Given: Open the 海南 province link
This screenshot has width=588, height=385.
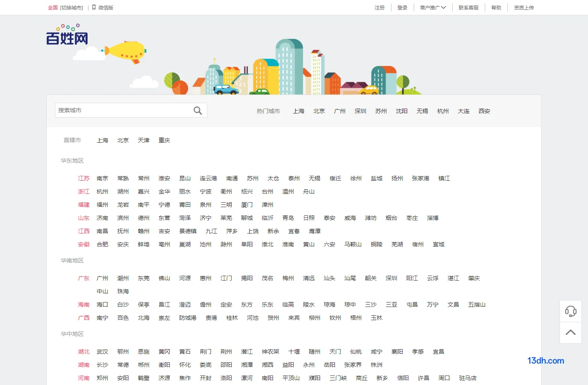Looking at the screenshot, I should (84, 305).
